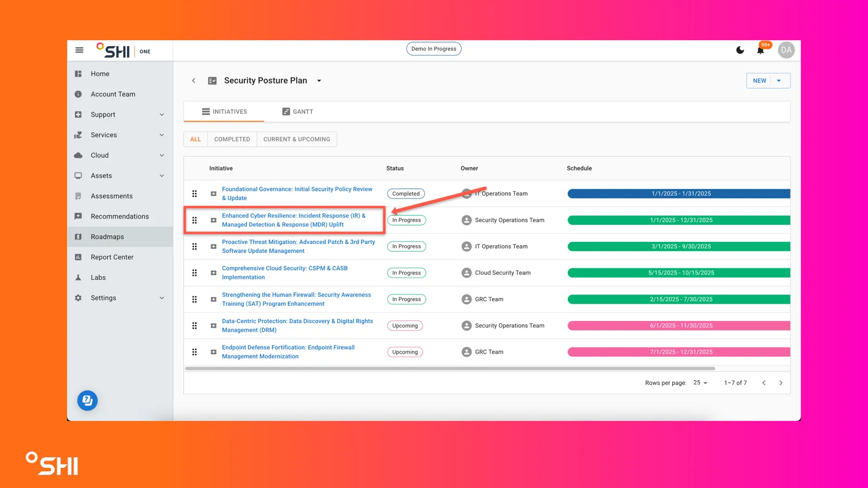868x488 pixels.
Task: Click drag handle of Foundational Governance row
Action: coord(194,194)
